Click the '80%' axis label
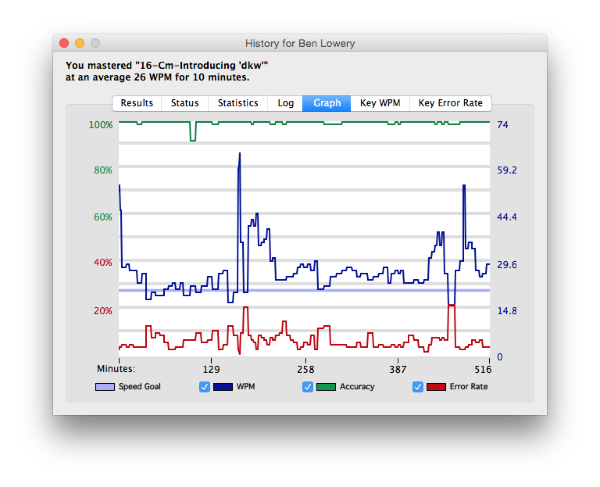The height and width of the screenshot is (487, 600). coord(103,170)
